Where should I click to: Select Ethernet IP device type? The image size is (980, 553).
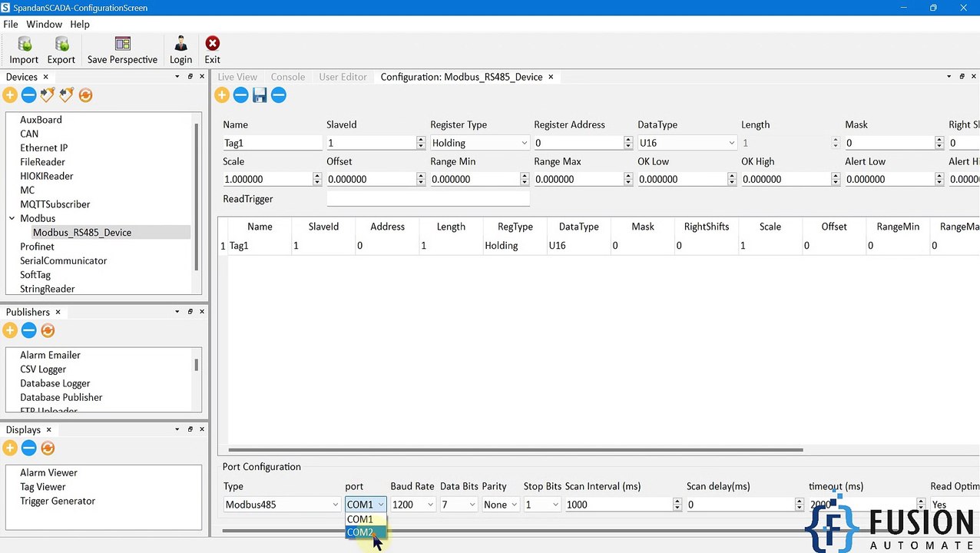44,147
